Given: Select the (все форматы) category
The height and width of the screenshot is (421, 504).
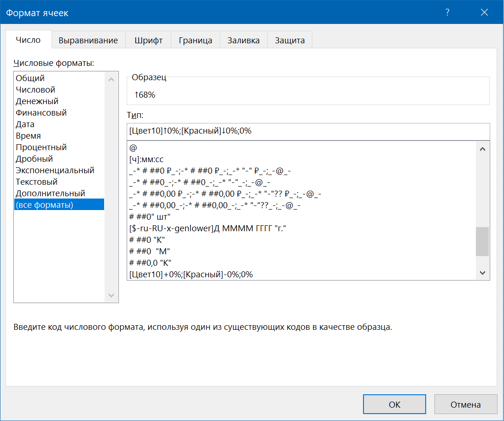Looking at the screenshot, I should 59,205.
